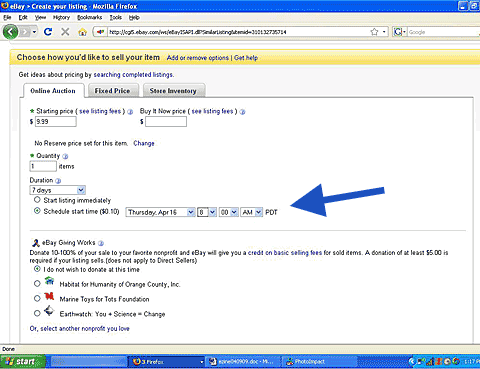Open credit on basic selling fees link
Image resolution: width=480 pixels, height=369 pixels.
285,253
